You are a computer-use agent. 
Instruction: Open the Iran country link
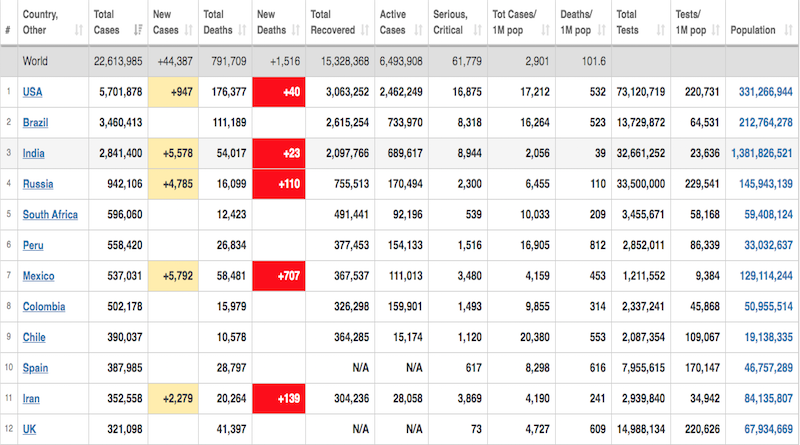[31, 399]
